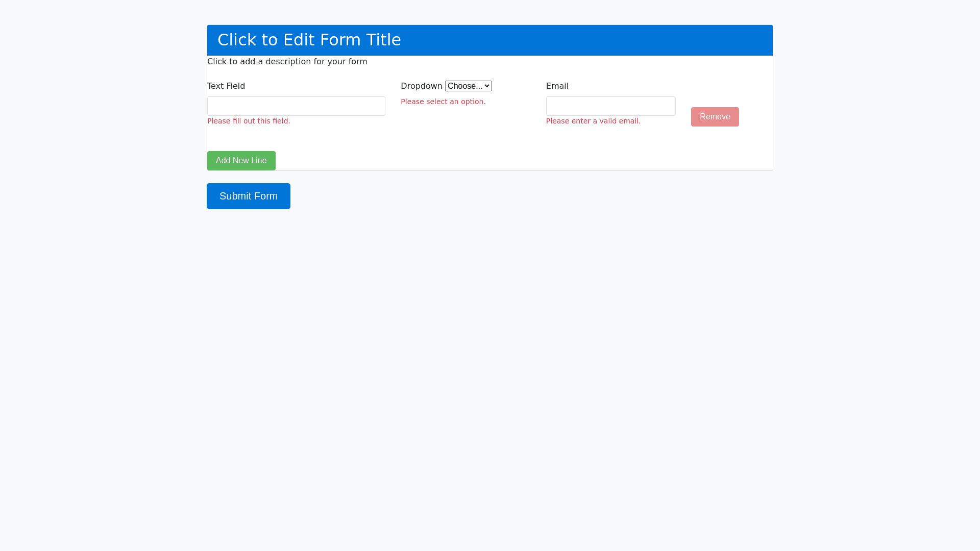Click the Text Field label
The height and width of the screenshot is (551, 980).
tap(226, 86)
